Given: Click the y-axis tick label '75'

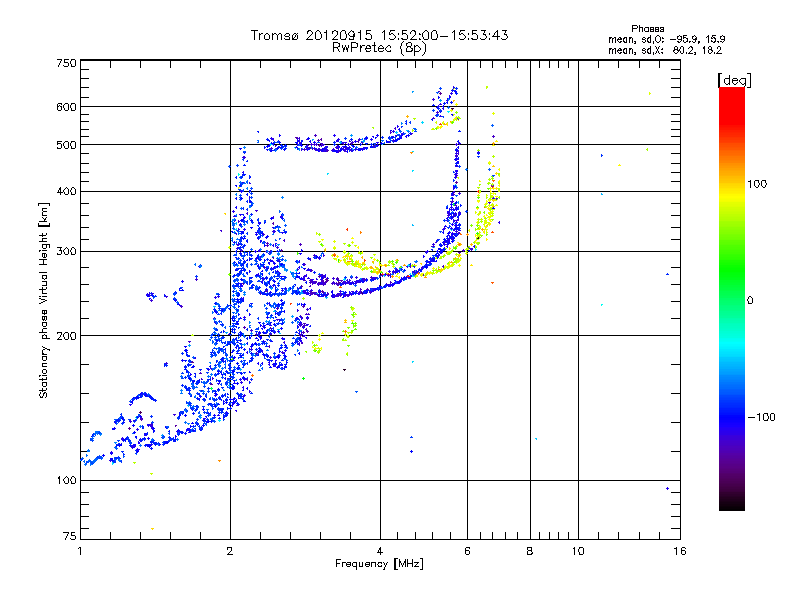Looking at the screenshot, I should [70, 536].
